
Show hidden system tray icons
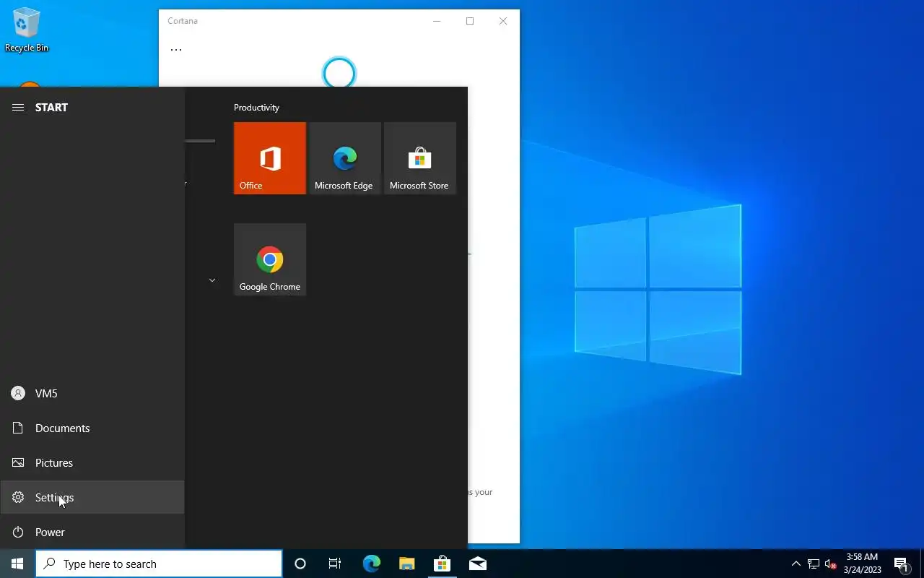(x=796, y=564)
